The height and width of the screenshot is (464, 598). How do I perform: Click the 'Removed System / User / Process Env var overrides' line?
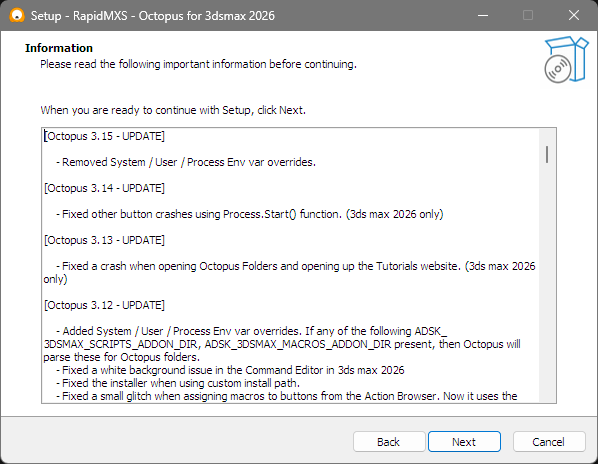186,162
